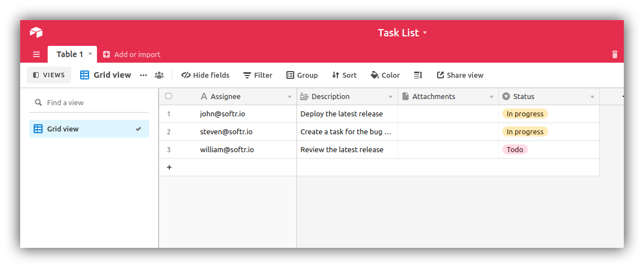Click row number 2
Screen dimensions: 644x268
point(168,132)
